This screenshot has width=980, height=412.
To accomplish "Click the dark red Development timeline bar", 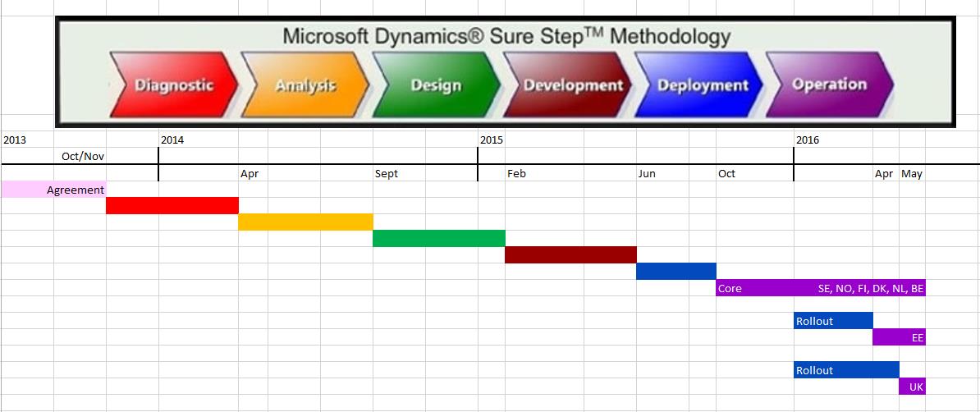I will point(570,254).
